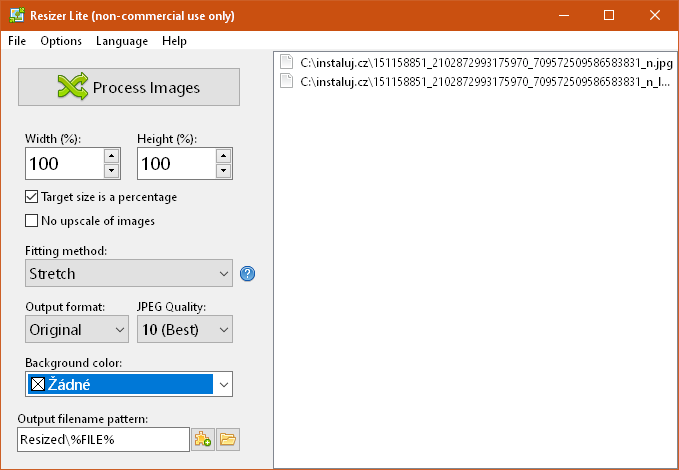Click the blue fitting method help icon
The image size is (679, 470).
tap(248, 273)
